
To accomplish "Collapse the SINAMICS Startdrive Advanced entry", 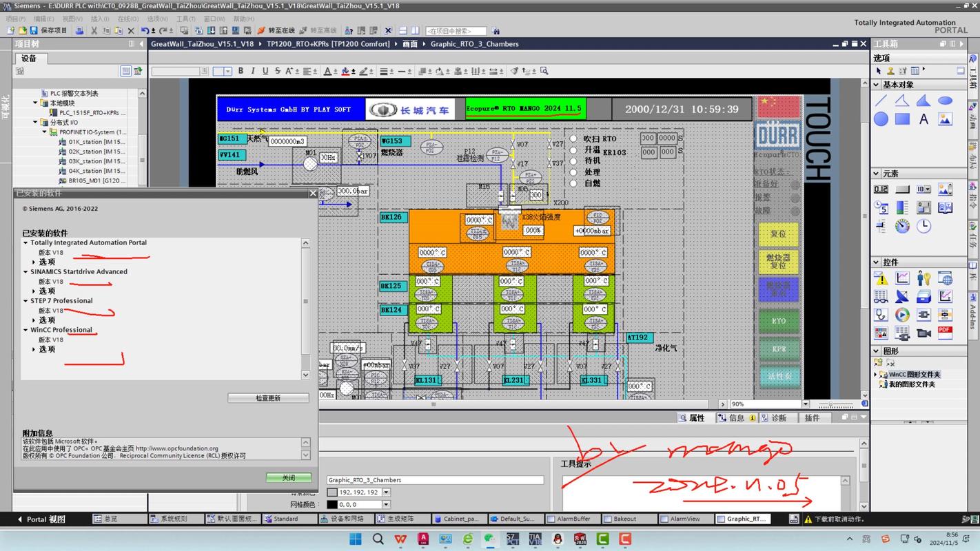I will pos(25,271).
